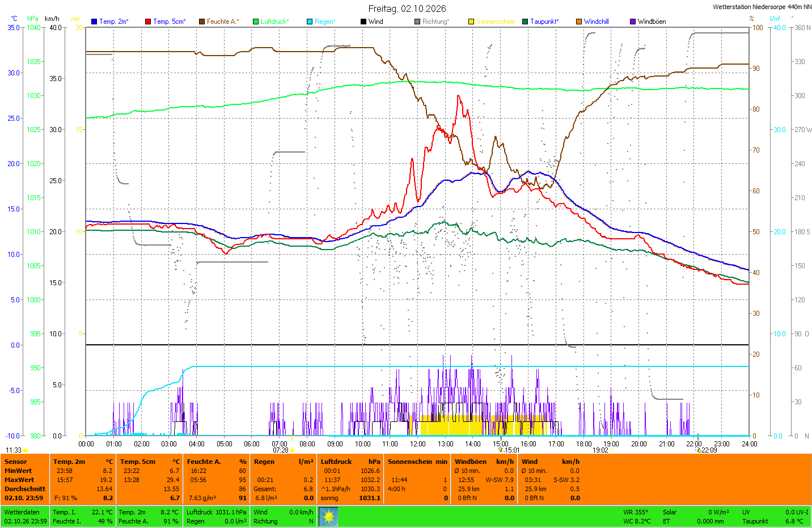Screen dimensions: 812x528
Task: Click the 'WR 355°' wind direction reading
Action: click(636, 512)
